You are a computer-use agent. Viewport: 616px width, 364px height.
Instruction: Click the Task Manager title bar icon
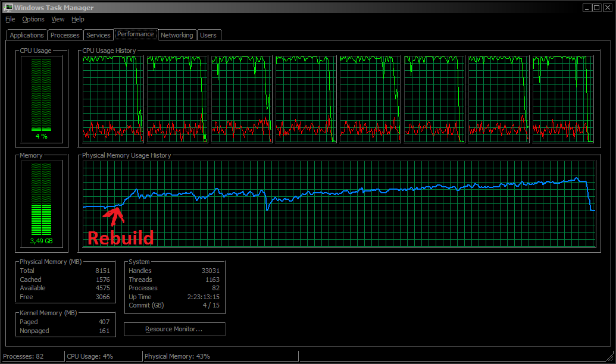click(x=9, y=7)
